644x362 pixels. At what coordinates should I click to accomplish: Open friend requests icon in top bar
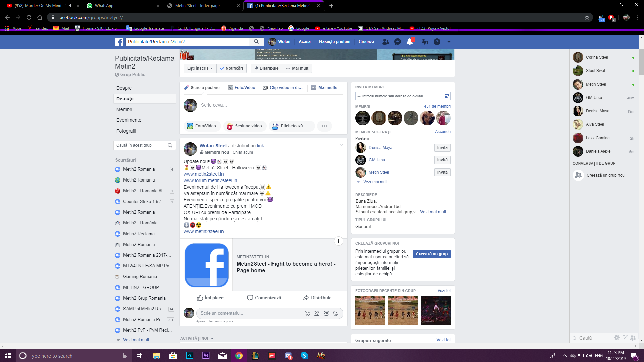tap(386, 42)
